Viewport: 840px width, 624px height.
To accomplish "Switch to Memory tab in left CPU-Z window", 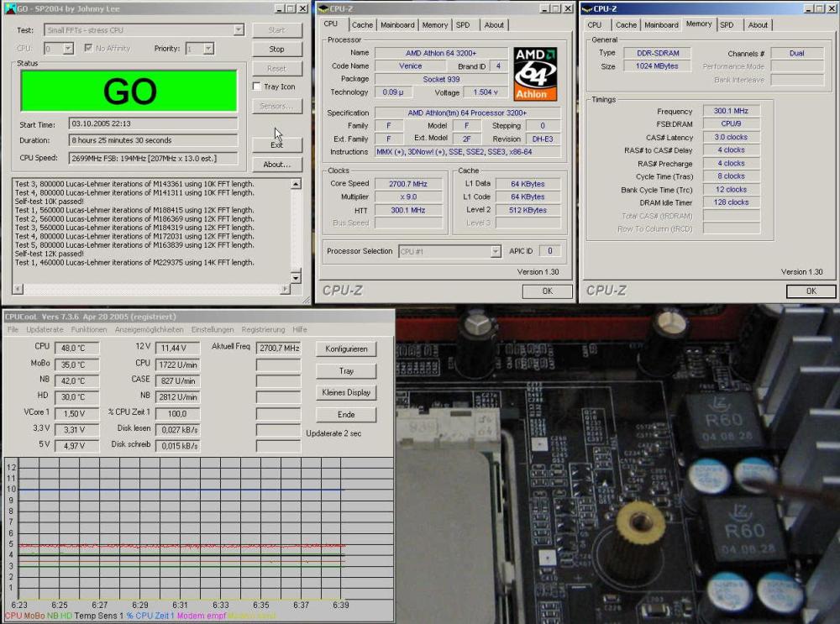I will coord(435,25).
